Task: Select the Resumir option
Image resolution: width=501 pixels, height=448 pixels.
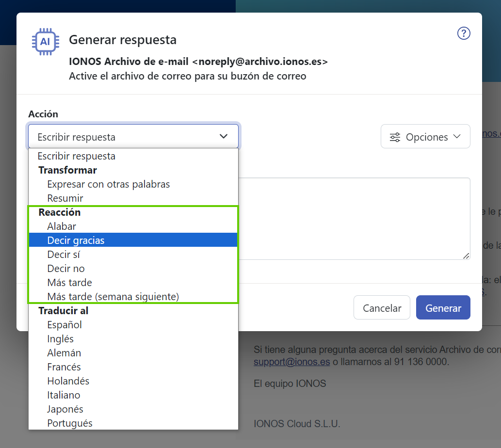Action: pos(133,198)
